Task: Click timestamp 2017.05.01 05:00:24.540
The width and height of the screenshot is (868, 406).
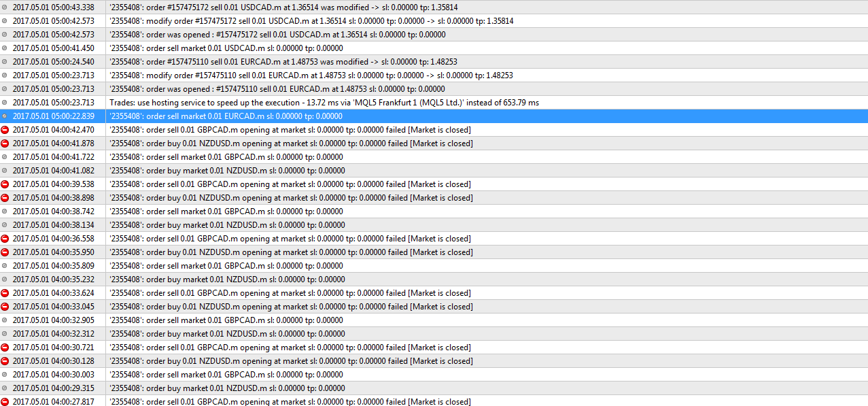Action: 54,62
